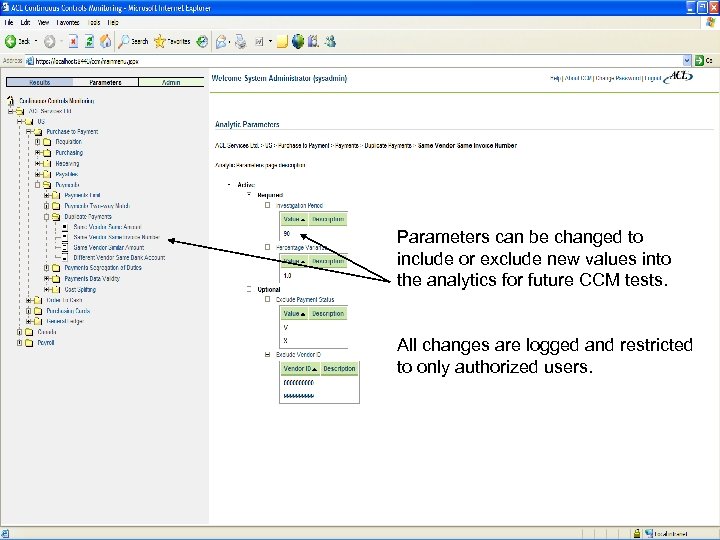Click the Continuous Controls Monitoring root icon
Screen dimensions: 720x540
(x=11, y=101)
